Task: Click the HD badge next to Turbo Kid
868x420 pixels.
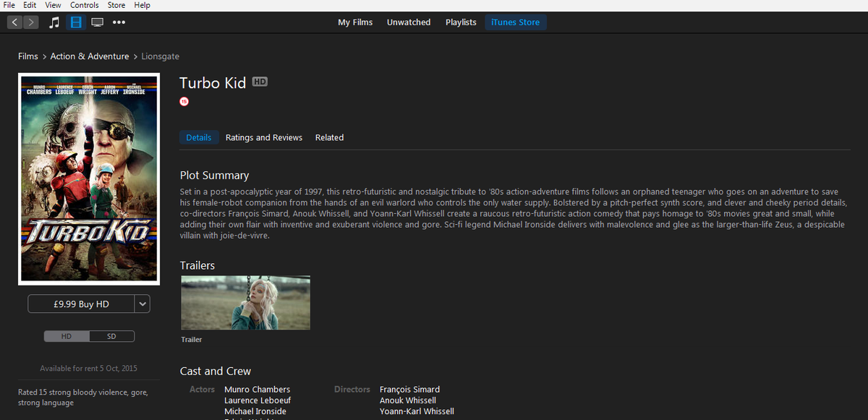Action: click(260, 82)
